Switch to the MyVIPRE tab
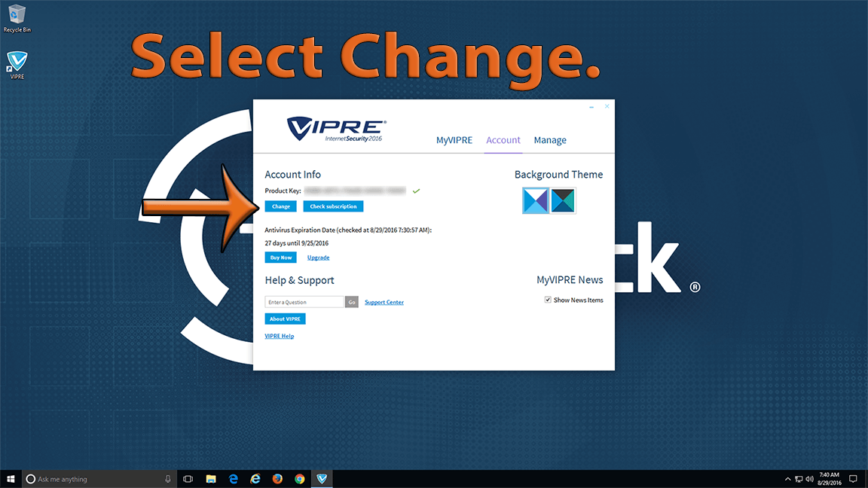 (x=454, y=140)
